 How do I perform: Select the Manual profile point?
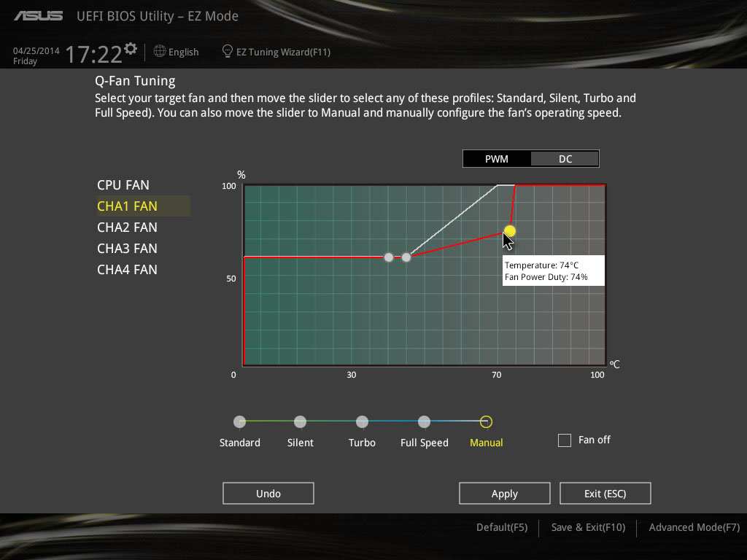tap(487, 421)
